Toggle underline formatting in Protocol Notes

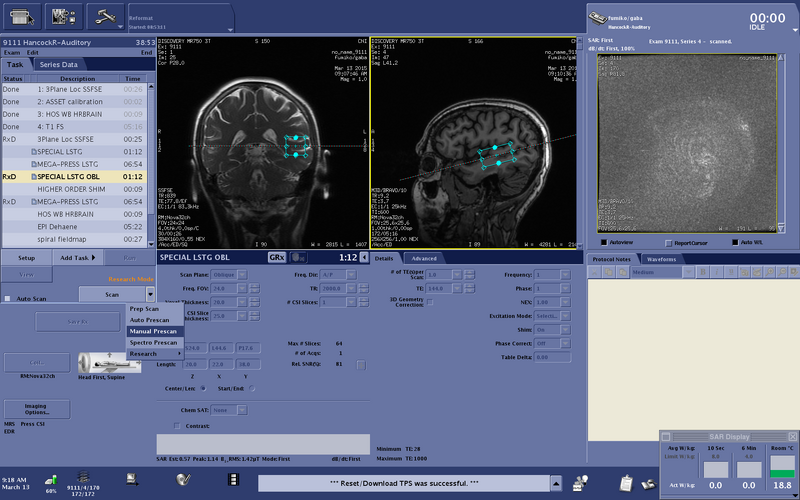click(730, 272)
